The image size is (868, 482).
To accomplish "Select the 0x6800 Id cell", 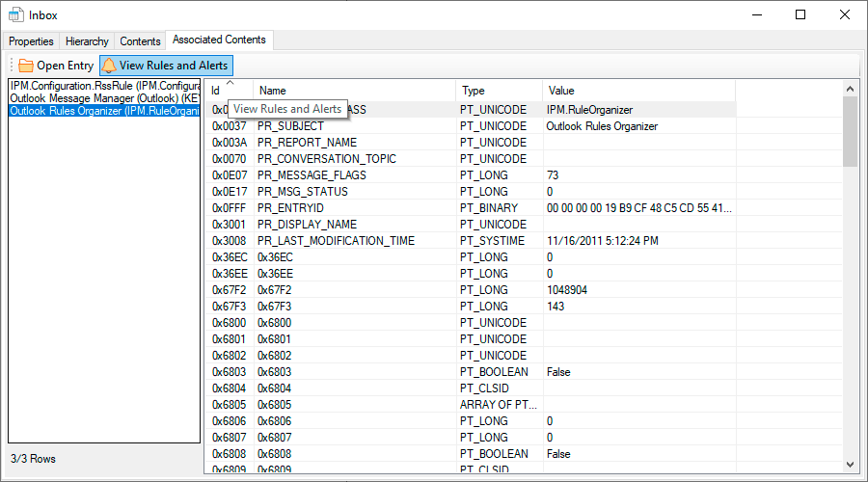I will (230, 323).
